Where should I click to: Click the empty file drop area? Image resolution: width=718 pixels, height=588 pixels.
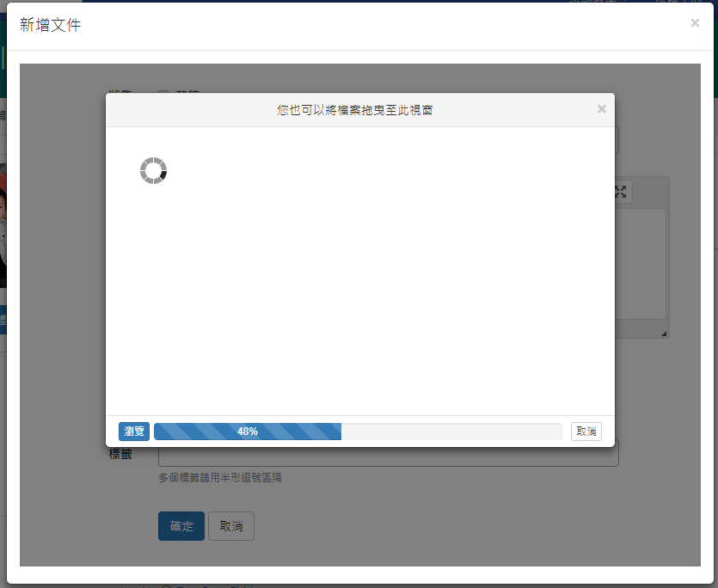[x=359, y=284]
